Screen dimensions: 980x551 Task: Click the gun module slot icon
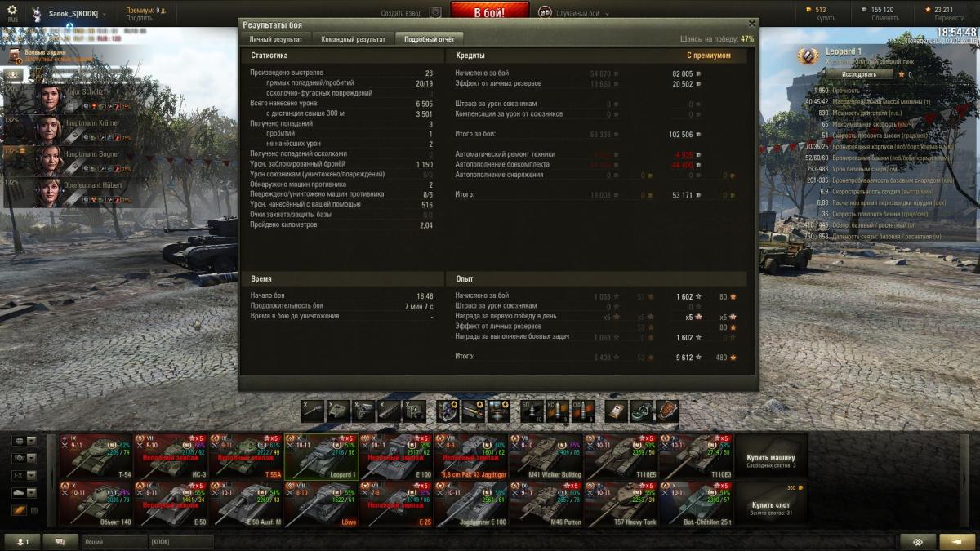click(x=312, y=411)
